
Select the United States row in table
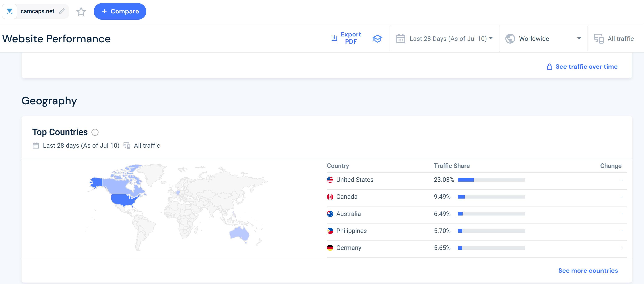pyautogui.click(x=354, y=180)
